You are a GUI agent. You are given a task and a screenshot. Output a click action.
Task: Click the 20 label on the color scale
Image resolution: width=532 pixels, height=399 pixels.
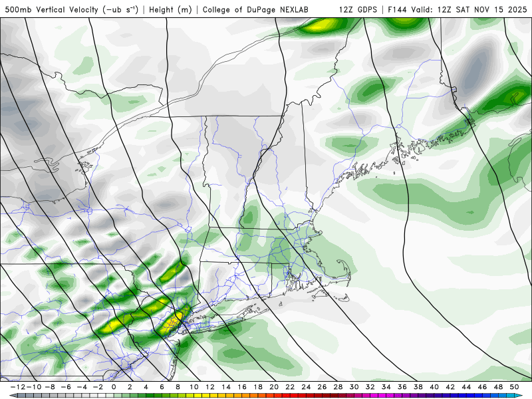click(x=274, y=387)
